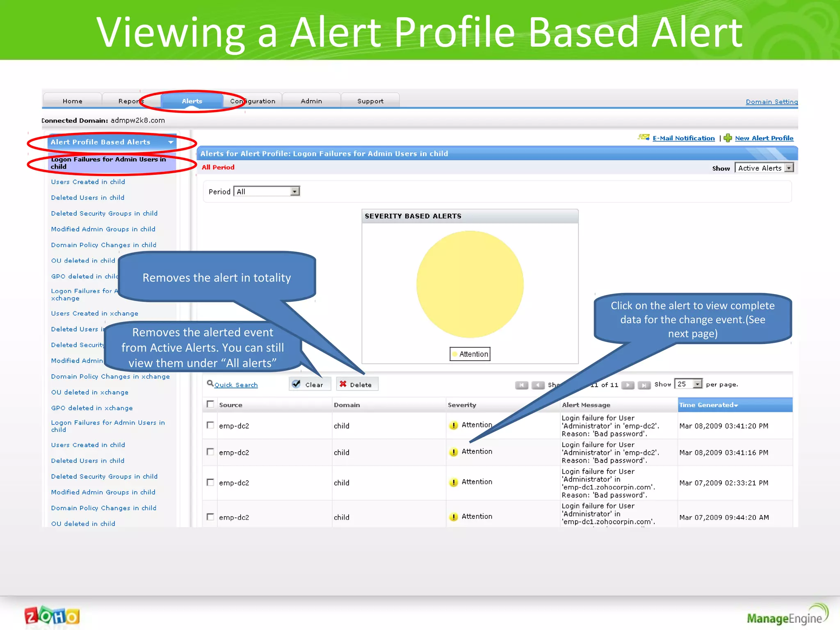840x630 pixels.
Task: Click the Attention legend entry
Action: (x=470, y=354)
